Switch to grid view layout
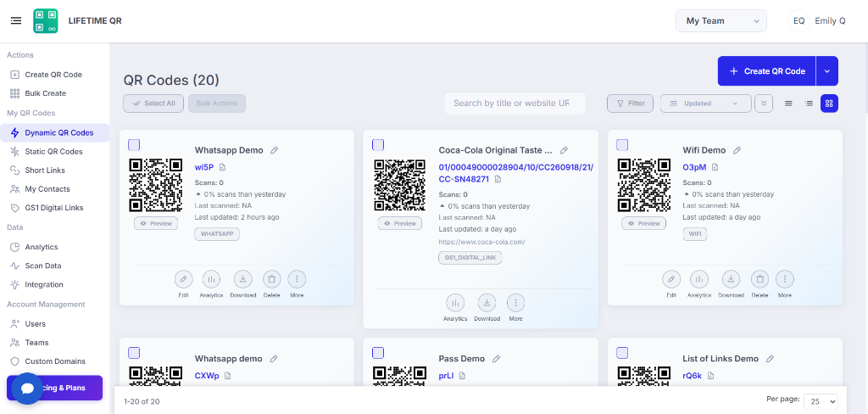 (829, 103)
